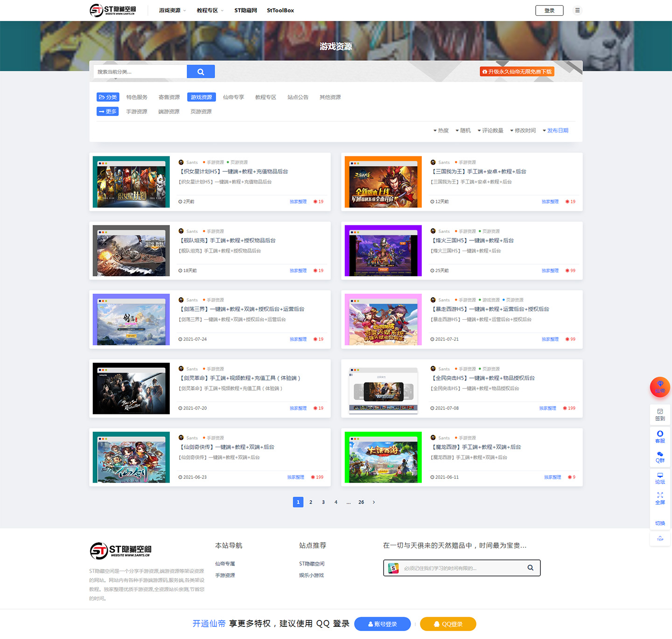Open 仙剑奇侠传 thumbnail image
The height and width of the screenshot is (639, 672).
pyautogui.click(x=131, y=457)
